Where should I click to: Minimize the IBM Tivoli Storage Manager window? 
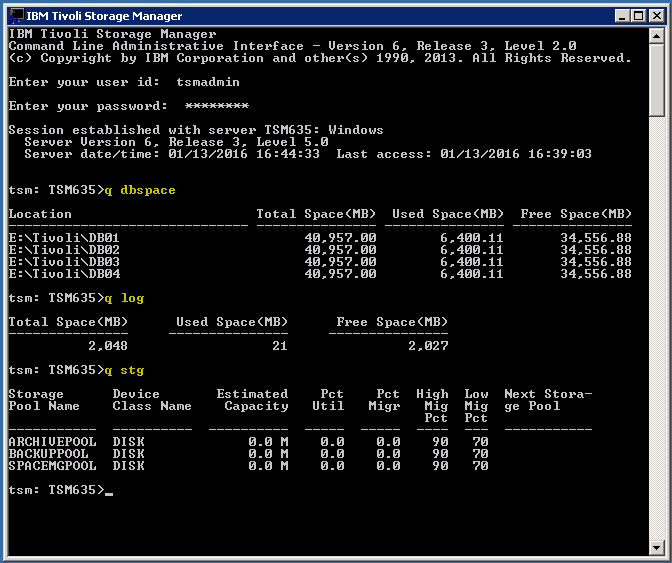(x=622, y=16)
